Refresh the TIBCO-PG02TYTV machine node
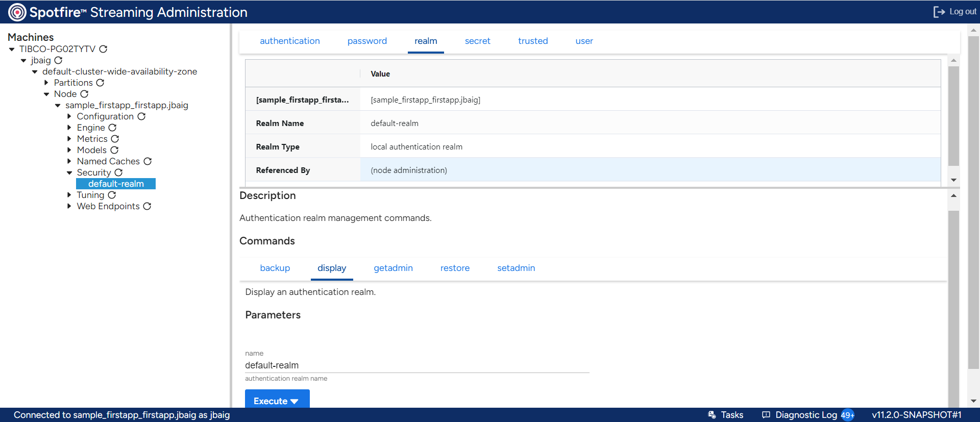The image size is (980, 422). [x=103, y=49]
